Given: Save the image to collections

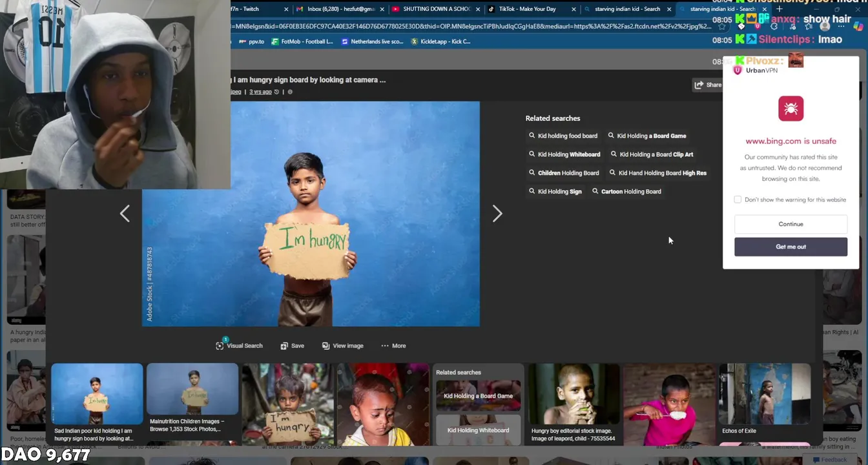Looking at the screenshot, I should [x=292, y=346].
